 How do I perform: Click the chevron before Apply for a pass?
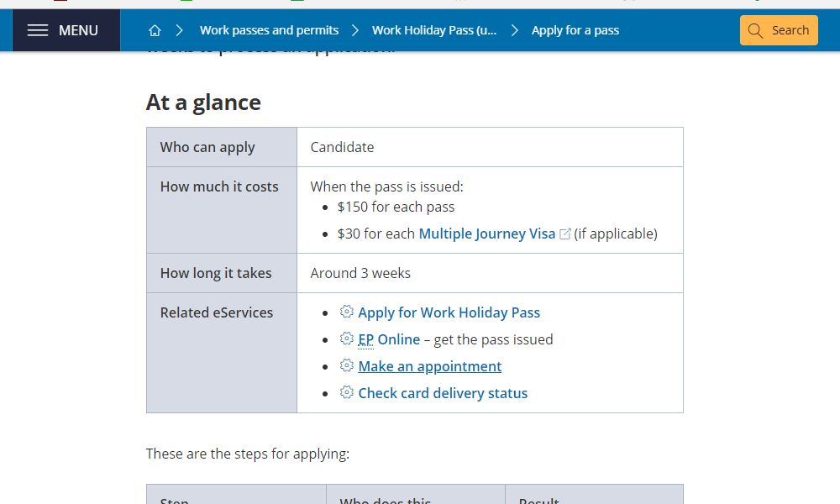coord(515,30)
